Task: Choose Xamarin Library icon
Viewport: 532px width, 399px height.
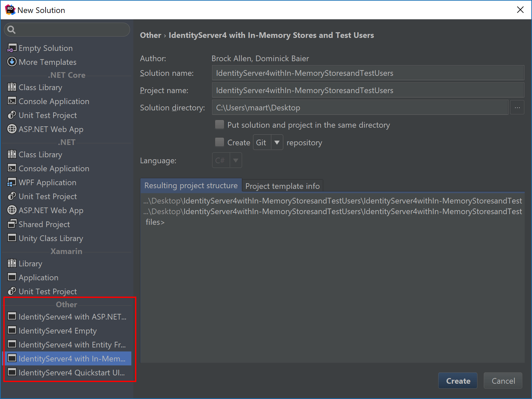Action: (x=12, y=263)
